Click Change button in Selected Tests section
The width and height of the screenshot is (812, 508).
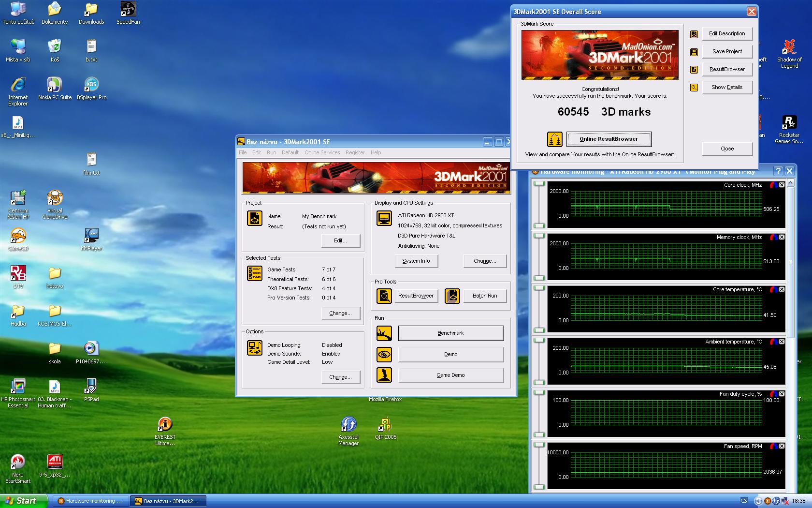click(340, 314)
